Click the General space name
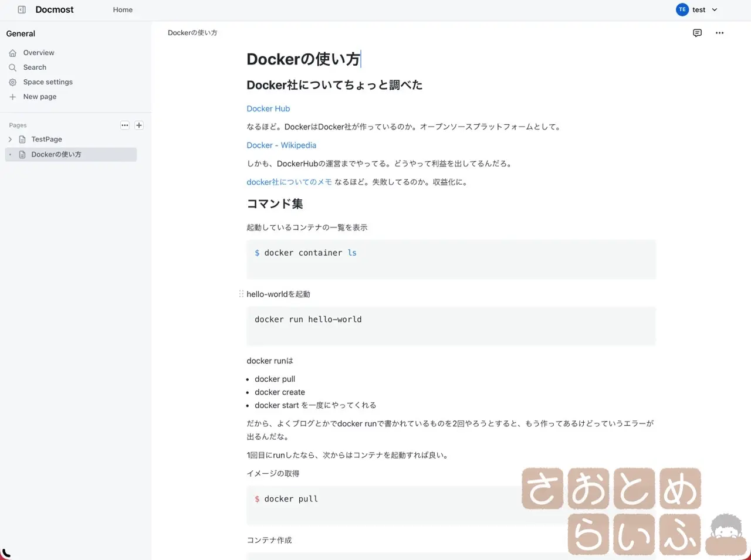Viewport: 751px width, 560px height. [x=21, y=34]
